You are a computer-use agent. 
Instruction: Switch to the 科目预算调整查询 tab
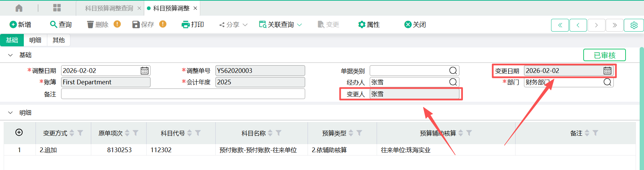pos(109,8)
